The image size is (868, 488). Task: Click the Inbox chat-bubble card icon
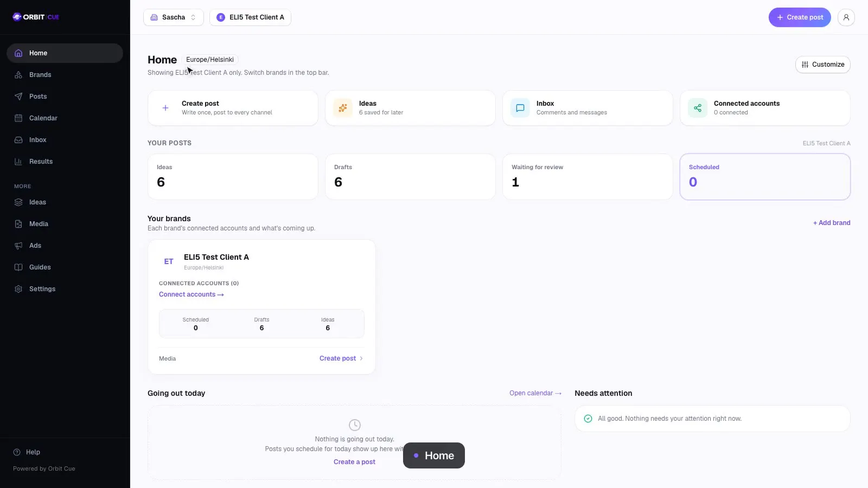(x=520, y=108)
